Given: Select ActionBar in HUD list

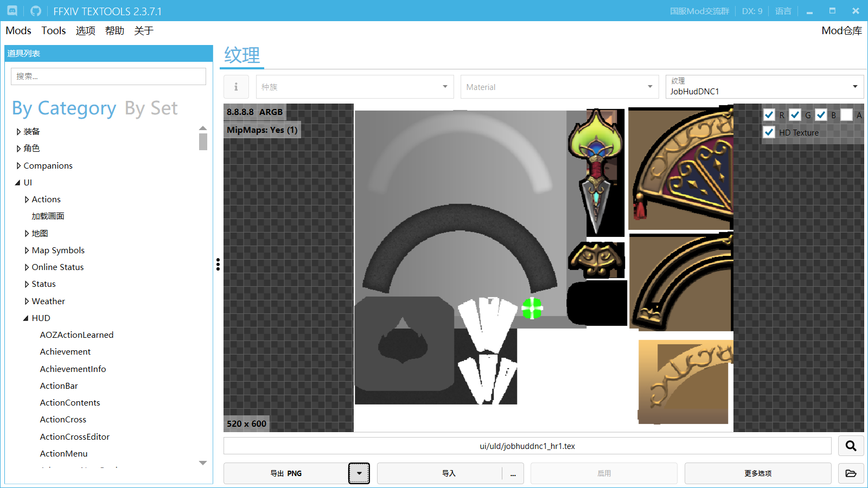Looking at the screenshot, I should click(59, 386).
